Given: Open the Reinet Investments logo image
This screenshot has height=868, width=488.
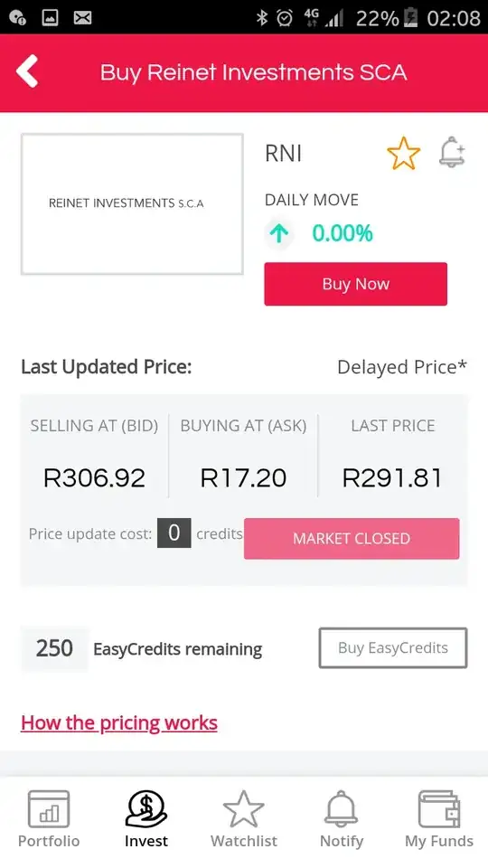Looking at the screenshot, I should 132,203.
